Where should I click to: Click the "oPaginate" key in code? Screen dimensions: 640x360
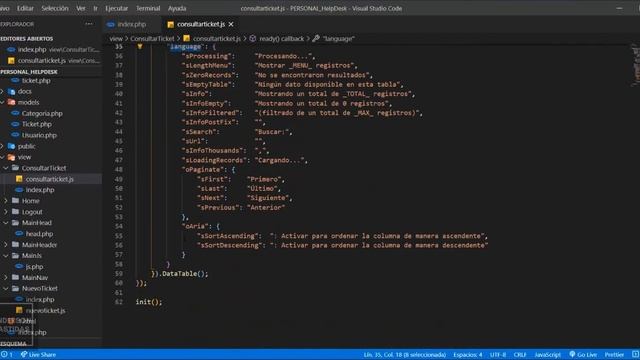point(203,169)
